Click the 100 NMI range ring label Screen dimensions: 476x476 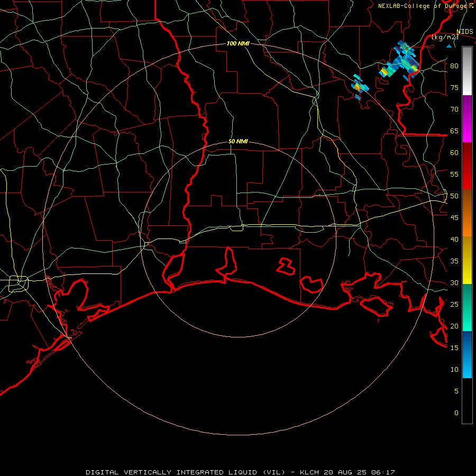click(238, 43)
